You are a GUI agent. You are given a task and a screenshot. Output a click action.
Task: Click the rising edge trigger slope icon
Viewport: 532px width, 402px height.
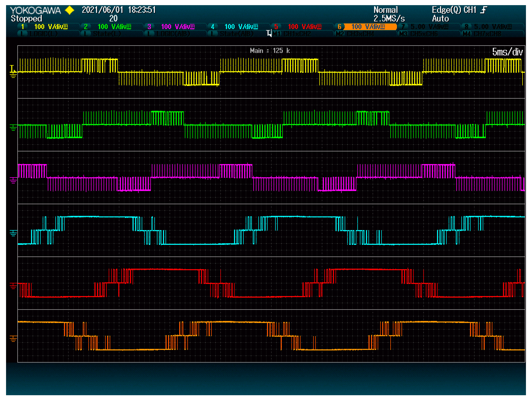tap(484, 10)
